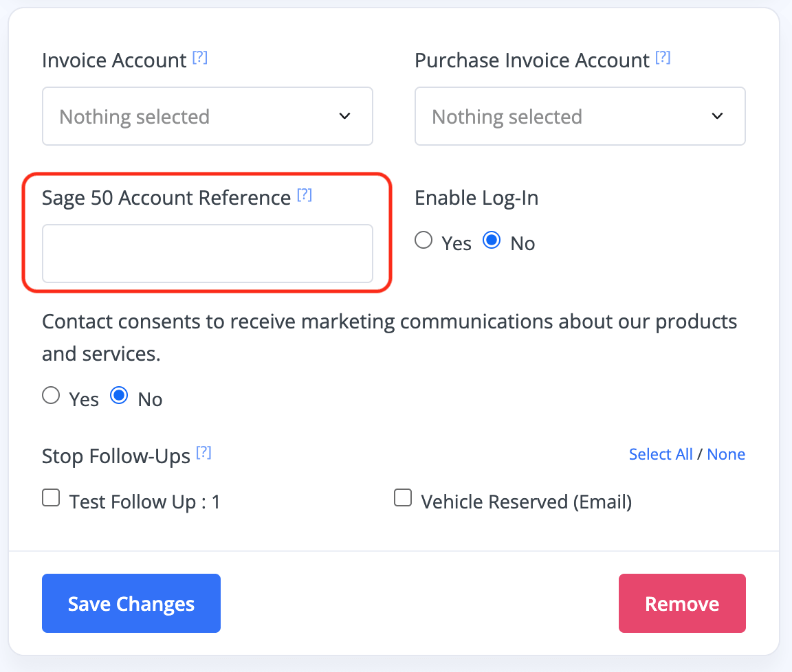Choose No for marketing communications consent
The height and width of the screenshot is (672, 792).
coord(119,396)
